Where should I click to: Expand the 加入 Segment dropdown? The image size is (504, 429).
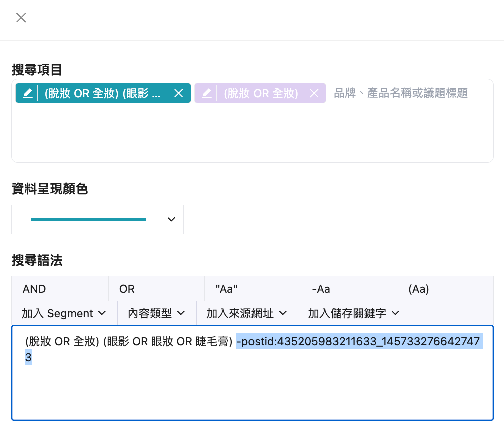tap(64, 313)
